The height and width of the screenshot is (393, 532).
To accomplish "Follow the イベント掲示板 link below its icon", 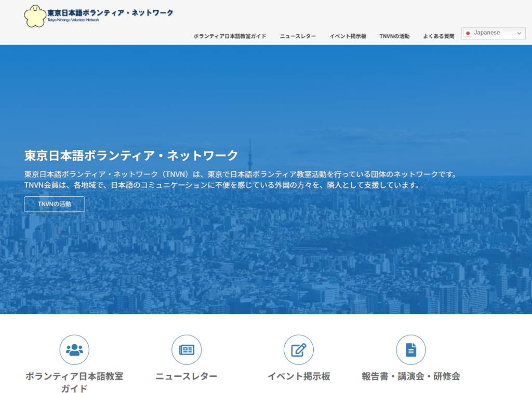I will tap(298, 375).
